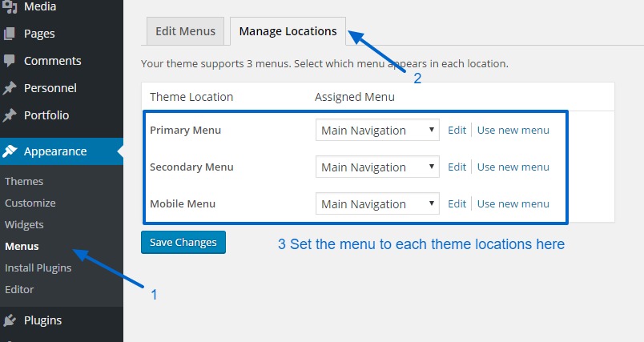This screenshot has width=644, height=342.
Task: Click Edit link for Mobile Menu
Action: pyautogui.click(x=457, y=204)
